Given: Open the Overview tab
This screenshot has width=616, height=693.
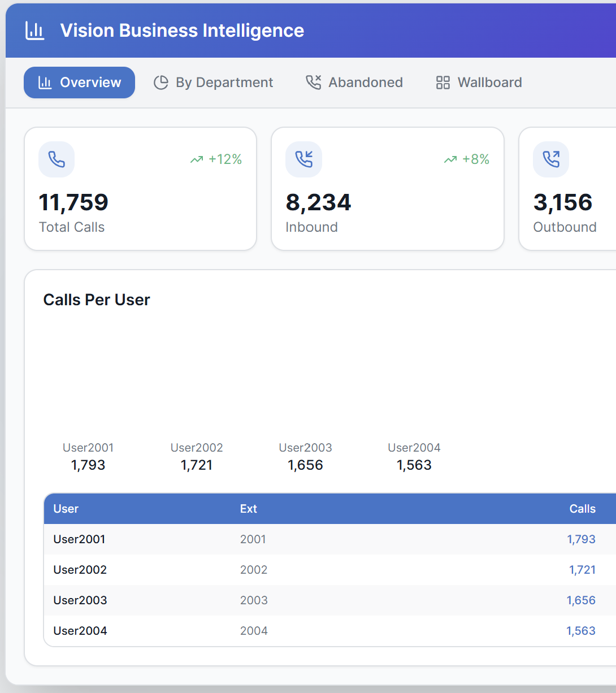Looking at the screenshot, I should pos(79,83).
